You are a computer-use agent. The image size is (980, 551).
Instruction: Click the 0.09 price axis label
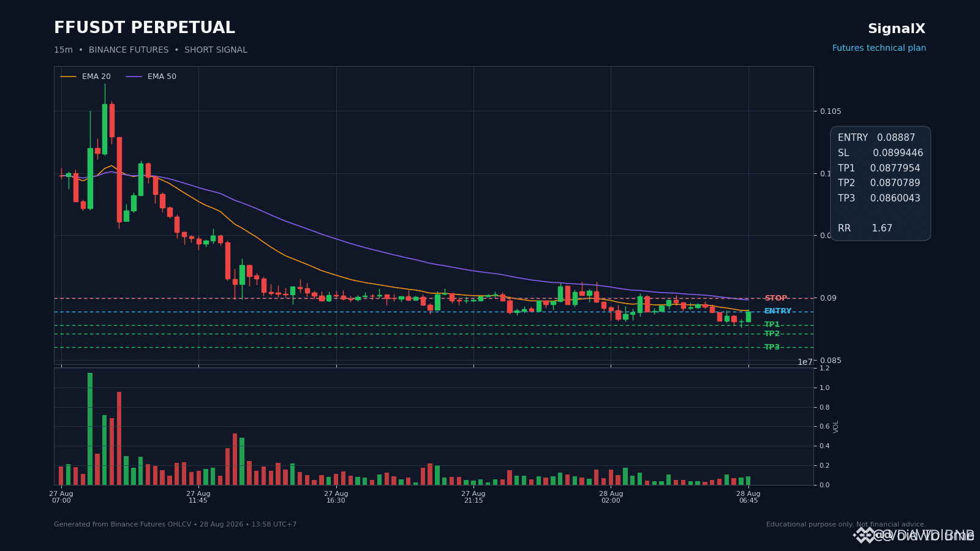pyautogui.click(x=828, y=298)
